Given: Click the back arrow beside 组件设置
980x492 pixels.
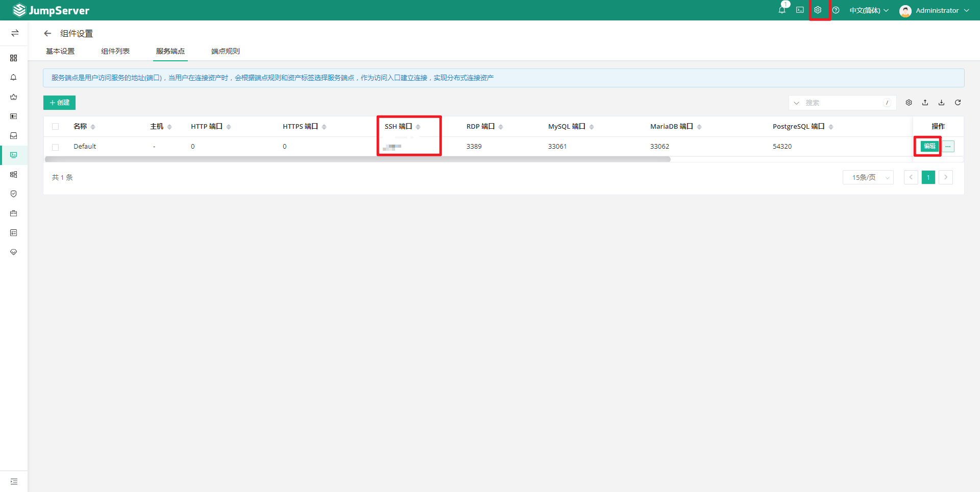Looking at the screenshot, I should click(47, 34).
